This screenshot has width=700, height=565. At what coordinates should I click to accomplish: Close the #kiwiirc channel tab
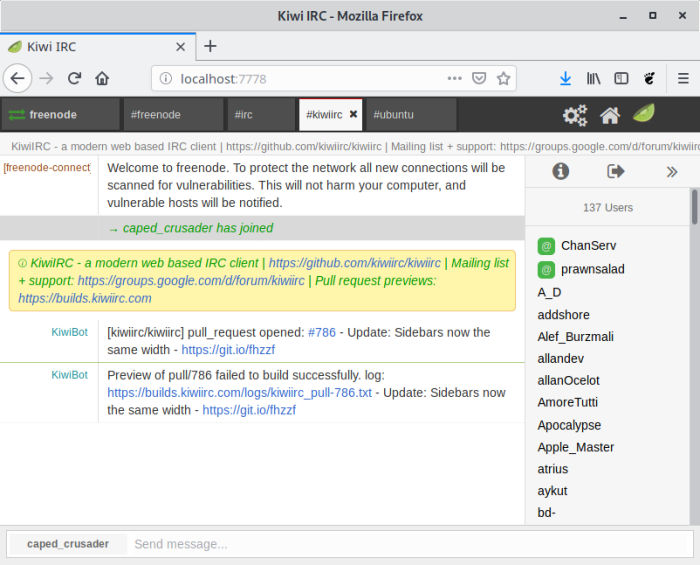(x=353, y=114)
